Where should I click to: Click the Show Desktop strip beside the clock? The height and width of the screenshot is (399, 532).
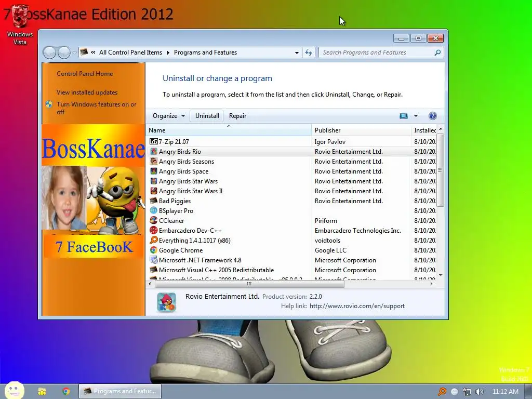tap(528, 392)
